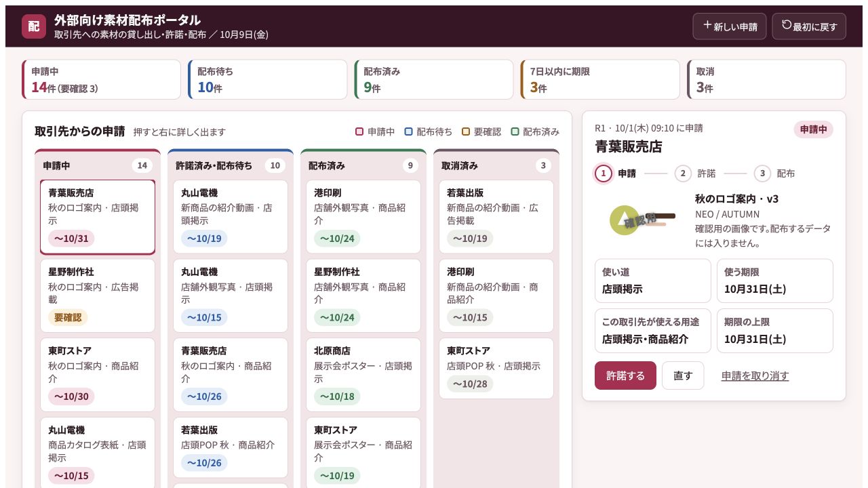This screenshot has height=488, width=868.
Task: Click the 申請中 column count badge 14
Action: coord(142,165)
